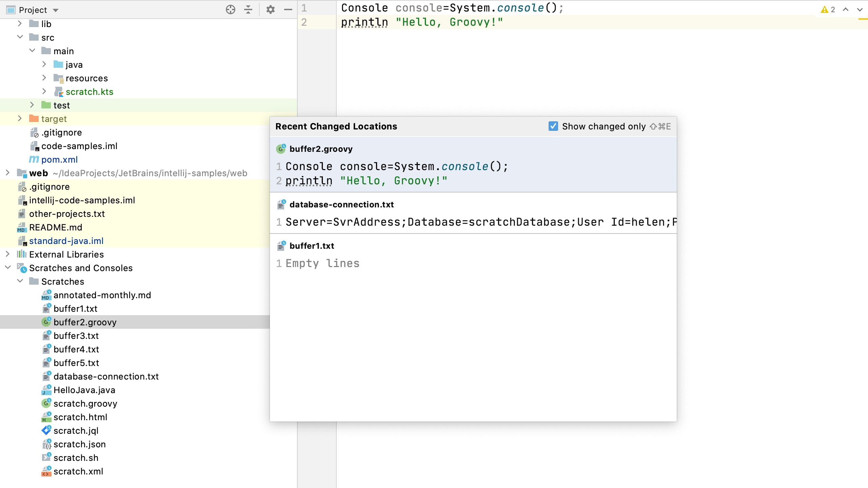Click the scratch.json file icon
The image size is (868, 488).
(46, 444)
